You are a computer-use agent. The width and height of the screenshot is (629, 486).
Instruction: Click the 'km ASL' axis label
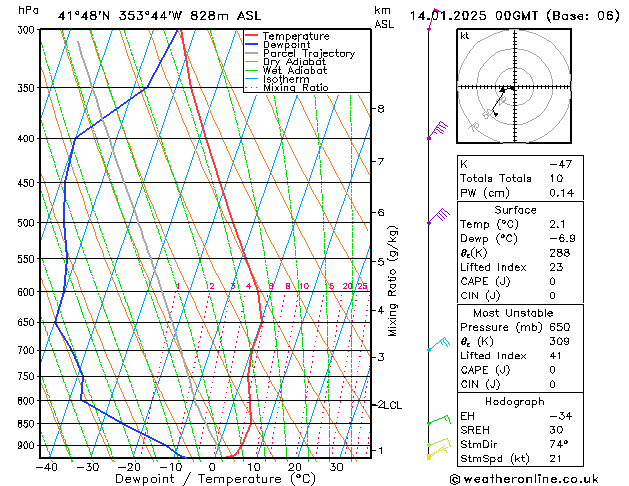coord(384,17)
